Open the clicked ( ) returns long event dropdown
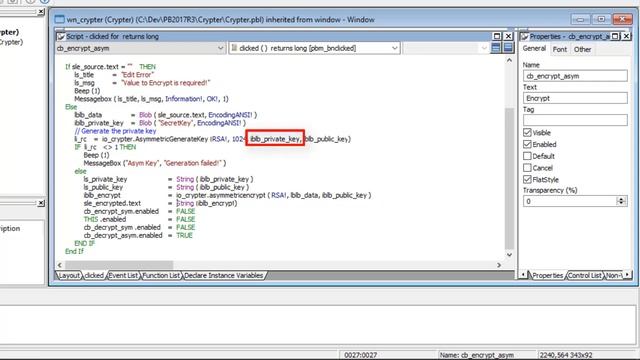Screen dimensions: 640x360 click(394, 48)
